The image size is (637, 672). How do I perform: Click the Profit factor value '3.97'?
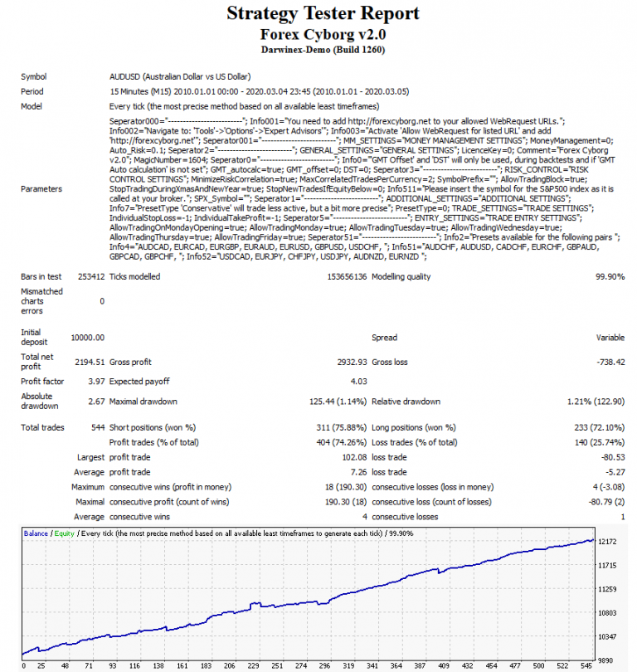[x=97, y=382]
